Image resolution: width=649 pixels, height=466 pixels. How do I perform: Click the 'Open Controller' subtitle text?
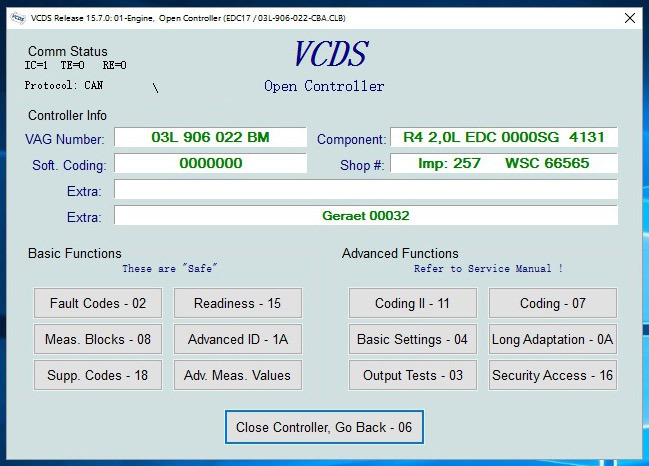click(x=324, y=86)
